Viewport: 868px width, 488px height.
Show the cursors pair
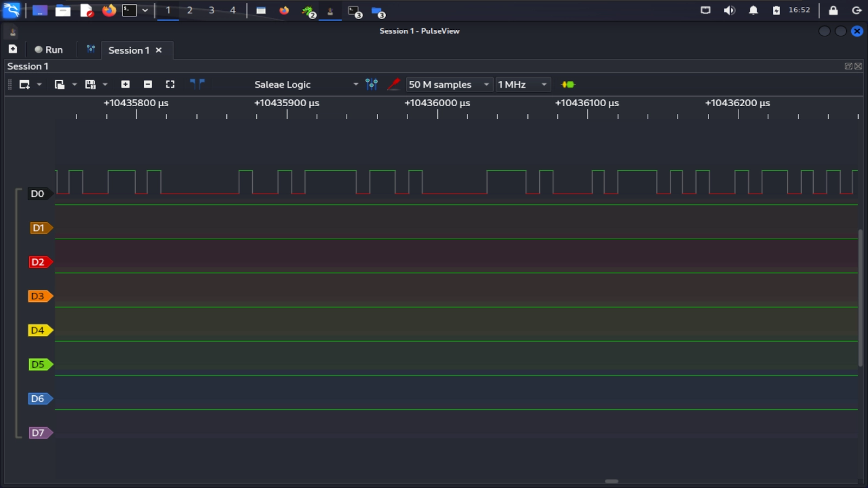point(197,84)
